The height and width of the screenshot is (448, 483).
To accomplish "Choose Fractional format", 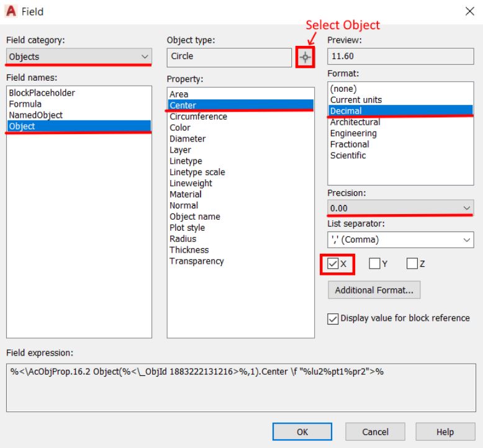I will pos(400,144).
